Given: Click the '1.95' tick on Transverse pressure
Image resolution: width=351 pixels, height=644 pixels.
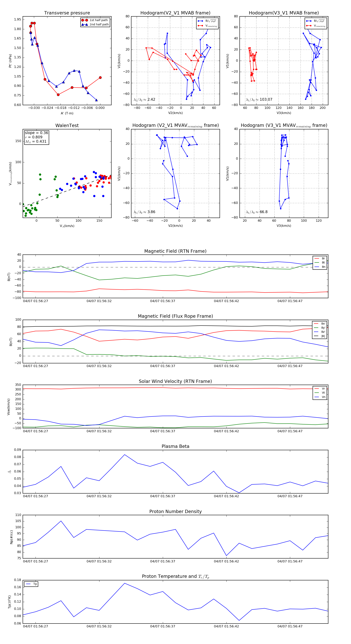Looking at the screenshot, I should (x=18, y=20).
